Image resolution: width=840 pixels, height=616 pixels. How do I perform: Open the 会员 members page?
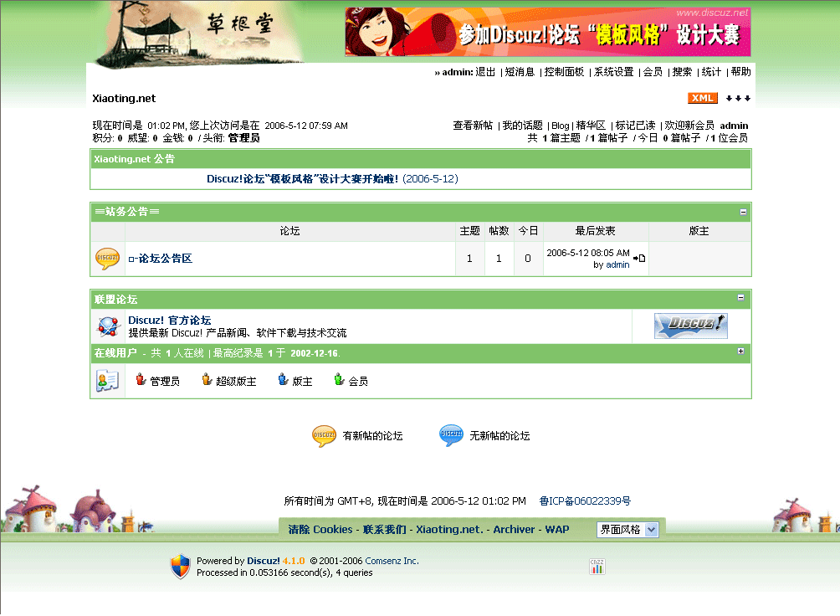coord(653,72)
